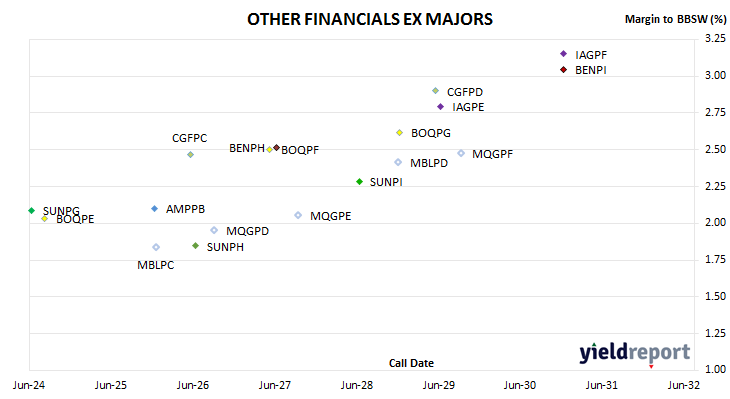The width and height of the screenshot is (730, 399).
Task: Click the CGFPC data point marker
Action: (190, 155)
